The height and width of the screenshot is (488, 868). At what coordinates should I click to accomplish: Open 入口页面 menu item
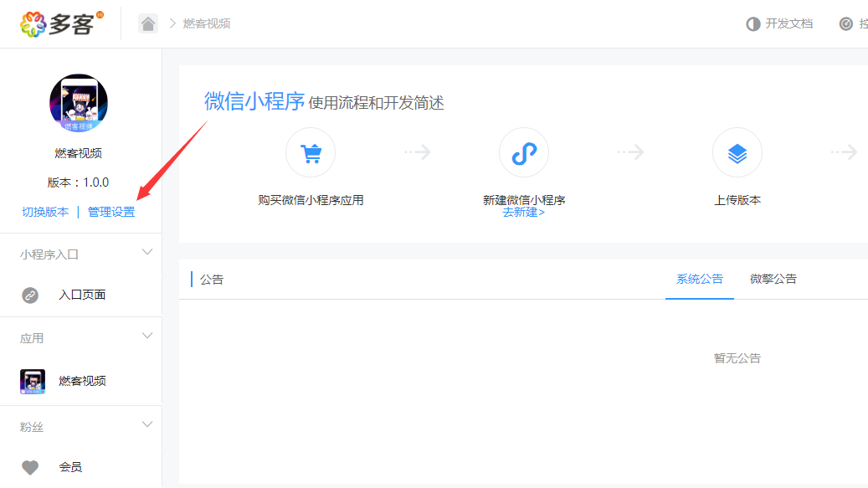pyautogui.click(x=82, y=295)
